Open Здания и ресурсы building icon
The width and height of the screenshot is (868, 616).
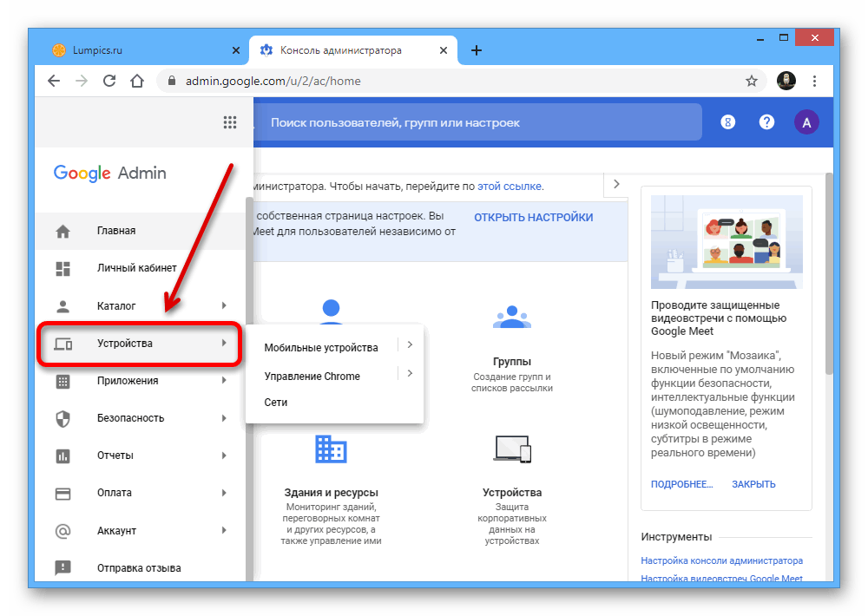(331, 449)
